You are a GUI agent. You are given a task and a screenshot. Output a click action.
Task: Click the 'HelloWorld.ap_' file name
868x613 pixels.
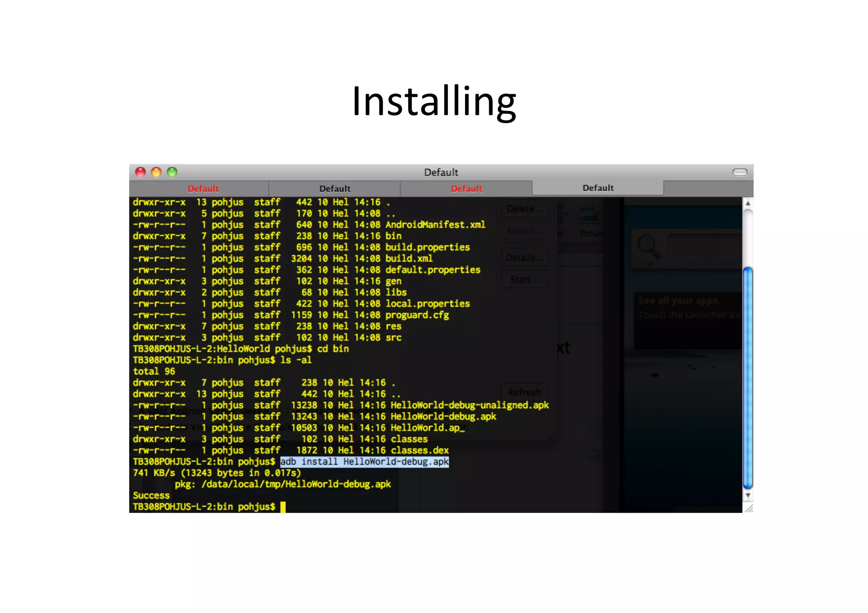tap(428, 428)
